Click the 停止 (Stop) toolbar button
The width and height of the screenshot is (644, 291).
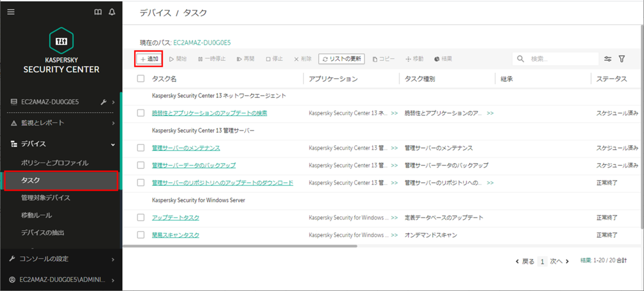click(x=274, y=59)
